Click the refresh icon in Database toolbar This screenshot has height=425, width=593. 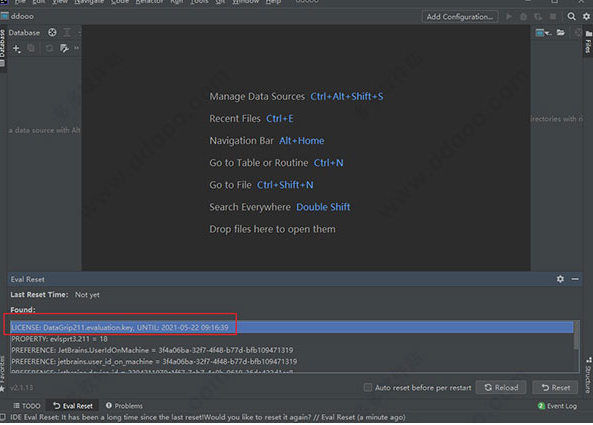(x=49, y=48)
